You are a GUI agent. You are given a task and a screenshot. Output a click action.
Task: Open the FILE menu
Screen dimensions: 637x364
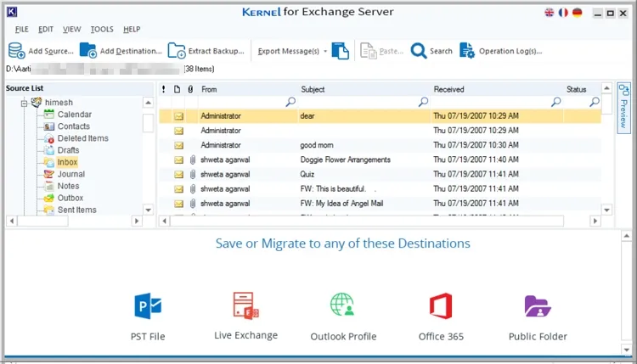pyautogui.click(x=21, y=29)
